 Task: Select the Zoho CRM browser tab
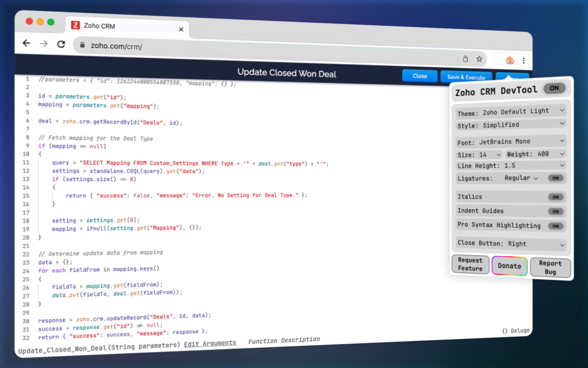coord(127,27)
